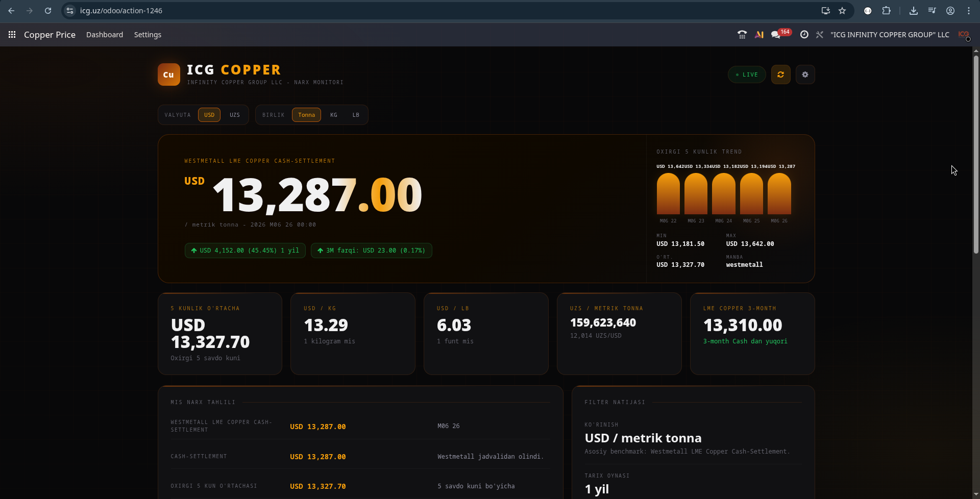Viewport: 980px width, 499px height.
Task: Click the Cu logo badge
Action: (x=169, y=74)
